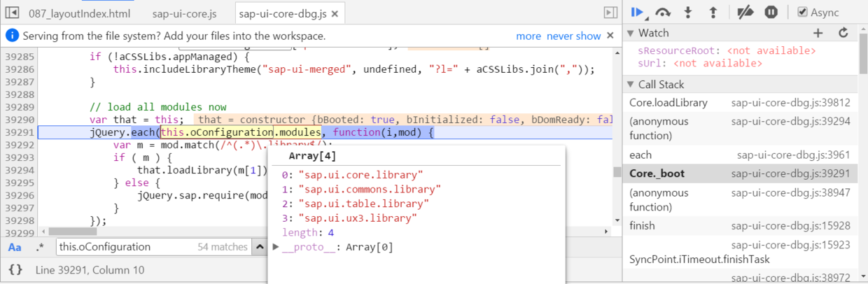The image size is (868, 284).
Task: Open the 'more' link in infobar
Action: pyautogui.click(x=528, y=36)
